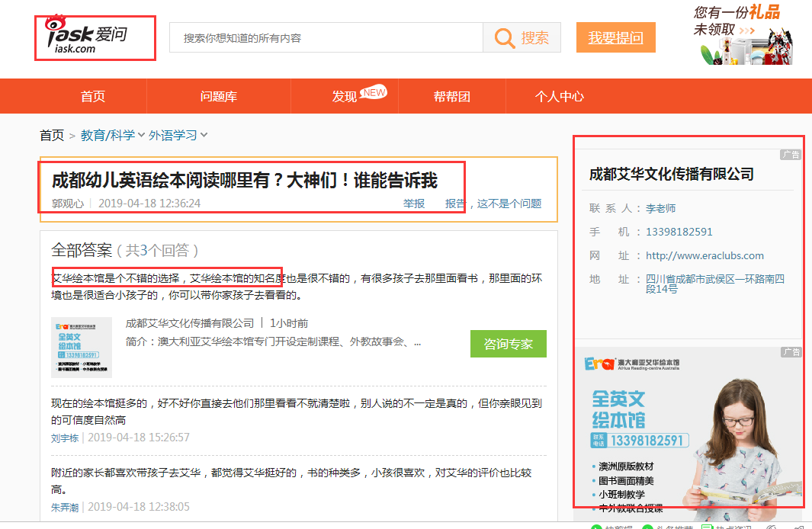The image size is (812, 529).
Task: Click the 广告 tag on company card
Action: tap(791, 155)
